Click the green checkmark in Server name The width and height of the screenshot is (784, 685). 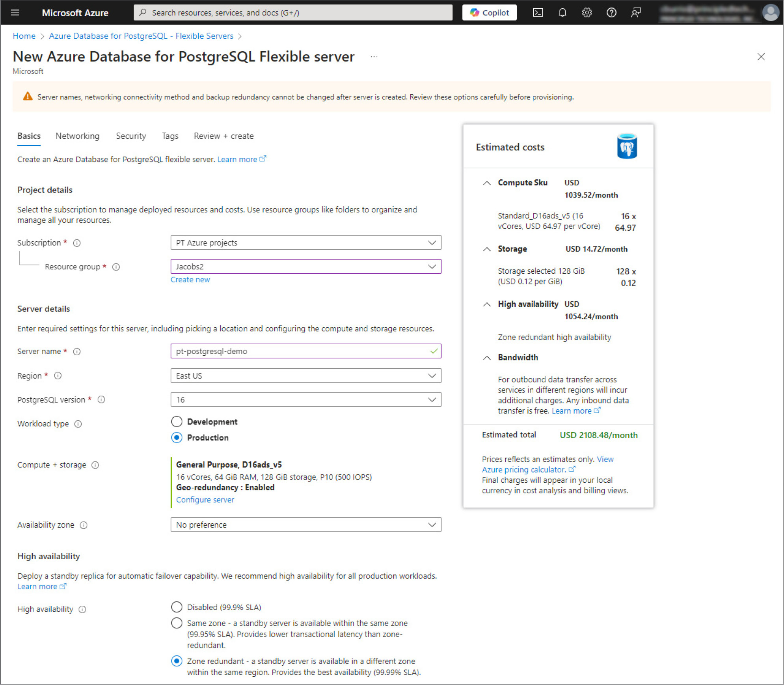pyautogui.click(x=434, y=351)
